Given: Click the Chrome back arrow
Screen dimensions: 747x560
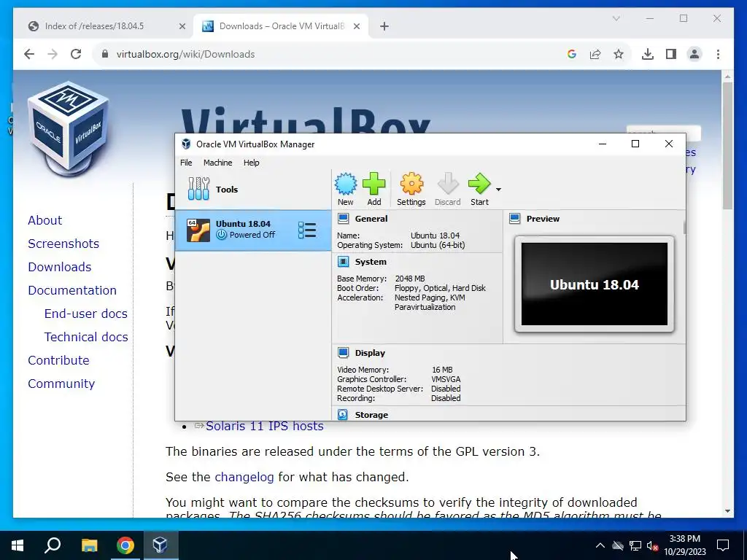Looking at the screenshot, I should tap(29, 54).
